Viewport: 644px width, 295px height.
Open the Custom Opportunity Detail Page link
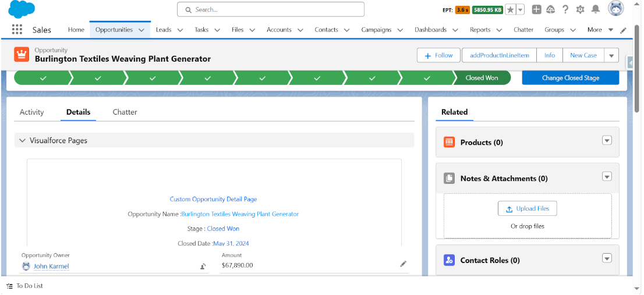[213, 199]
